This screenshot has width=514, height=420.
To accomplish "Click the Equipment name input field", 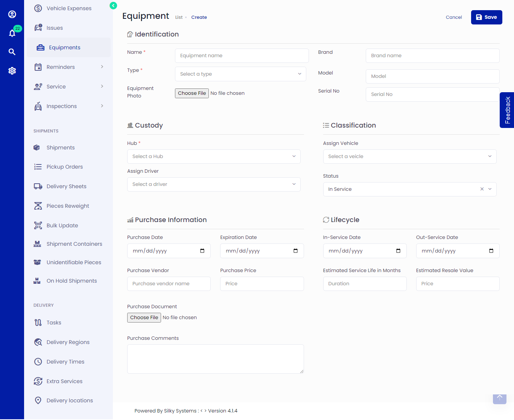I will (x=242, y=56).
